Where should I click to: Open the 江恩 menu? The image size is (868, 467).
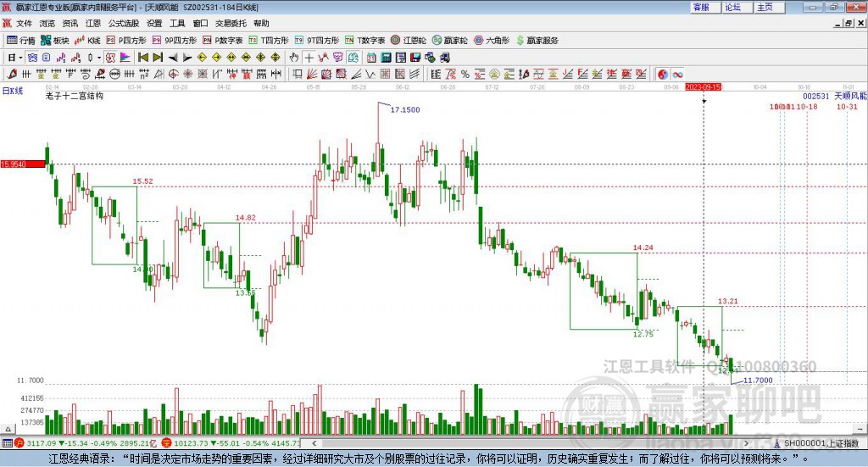(93, 23)
